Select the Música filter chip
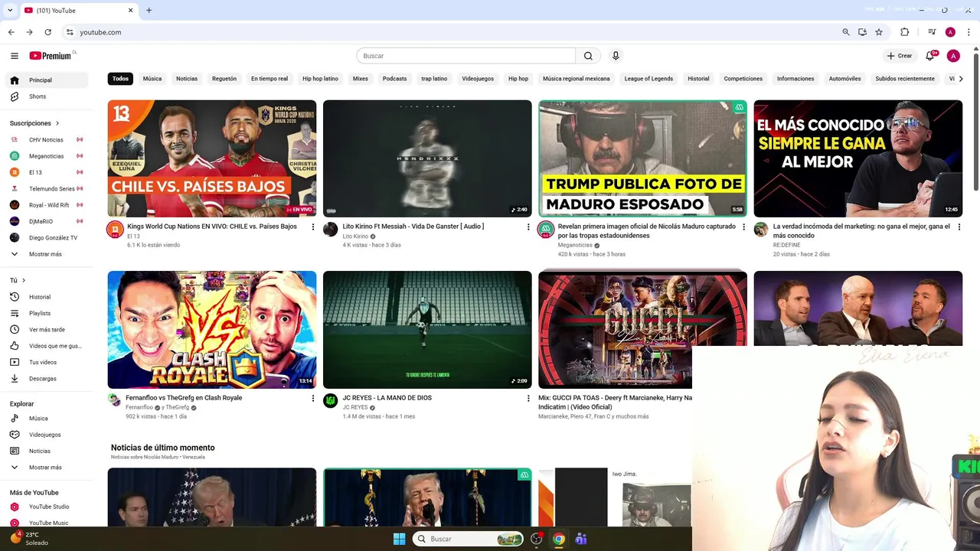The width and height of the screenshot is (980, 551). click(152, 79)
